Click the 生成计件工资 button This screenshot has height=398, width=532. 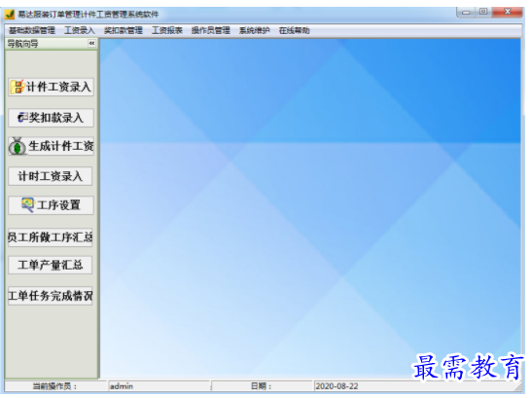pyautogui.click(x=51, y=146)
